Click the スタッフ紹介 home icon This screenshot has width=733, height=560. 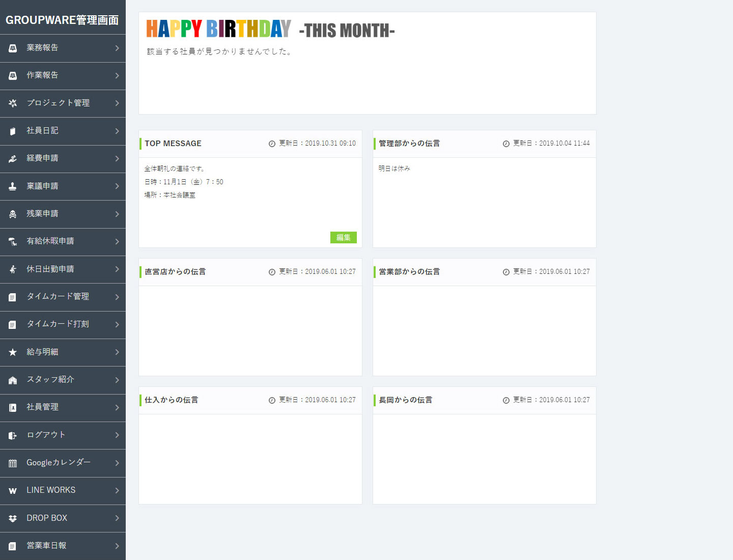coord(12,380)
